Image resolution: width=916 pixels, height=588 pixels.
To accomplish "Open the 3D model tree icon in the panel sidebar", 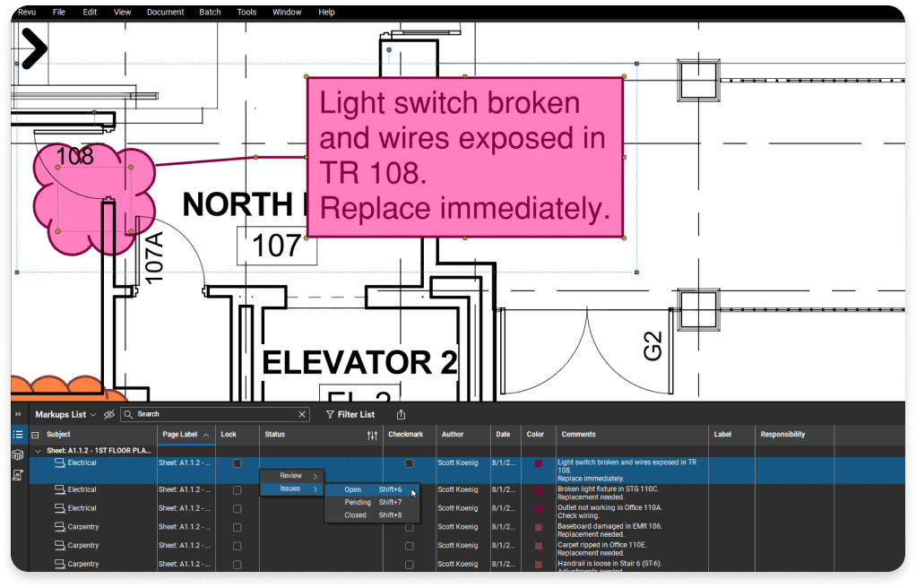I will tap(18, 454).
